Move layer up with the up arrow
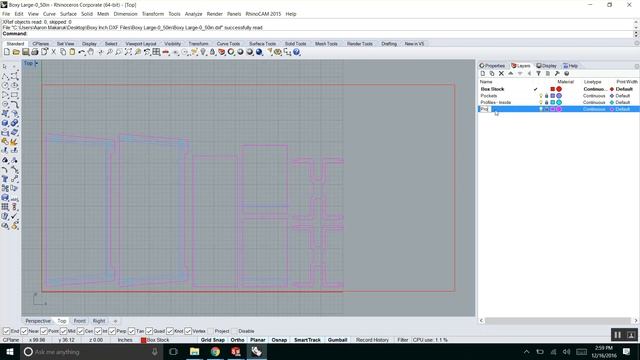Image resolution: width=640 pixels, height=360 pixels. pos(511,73)
